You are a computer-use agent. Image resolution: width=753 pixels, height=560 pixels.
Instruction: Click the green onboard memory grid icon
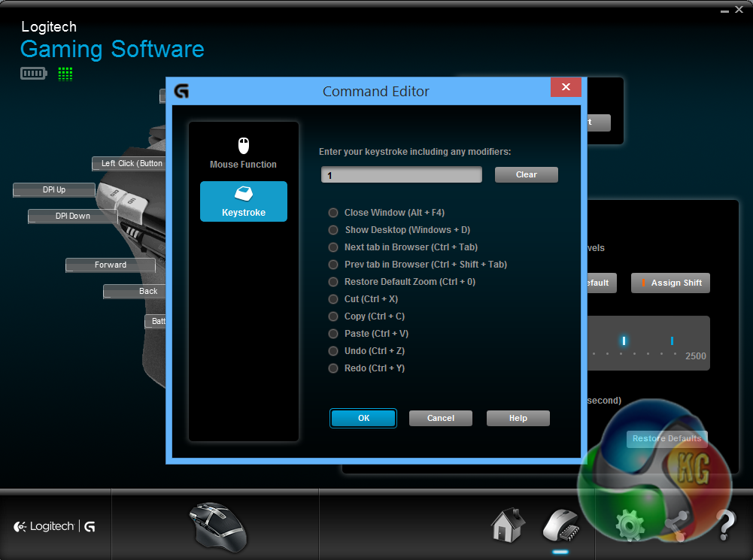[65, 74]
